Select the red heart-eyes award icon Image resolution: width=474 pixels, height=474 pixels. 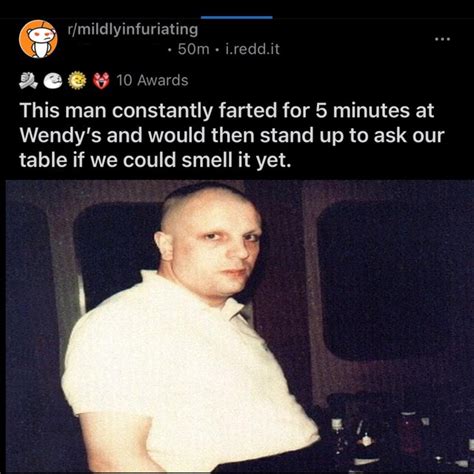(x=101, y=80)
